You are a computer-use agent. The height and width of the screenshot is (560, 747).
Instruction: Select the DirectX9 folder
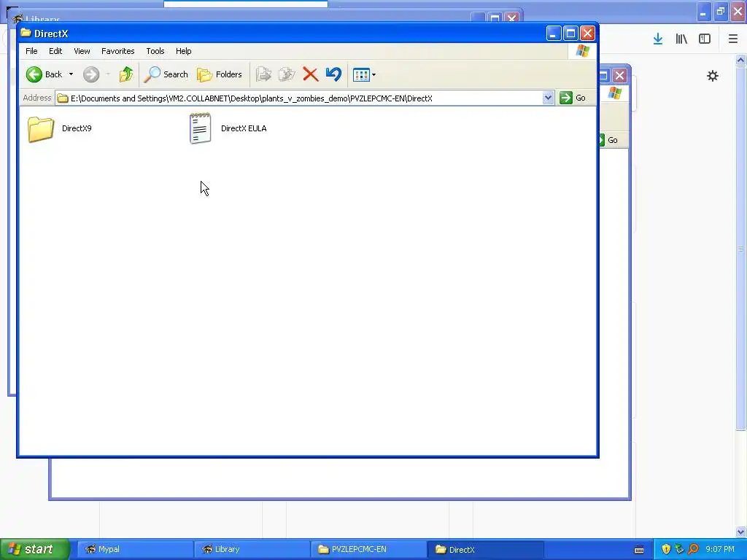pyautogui.click(x=60, y=128)
